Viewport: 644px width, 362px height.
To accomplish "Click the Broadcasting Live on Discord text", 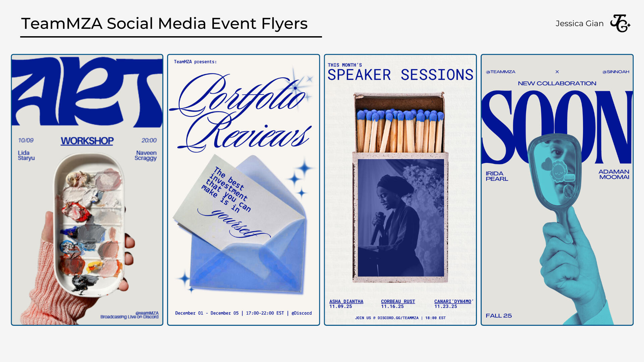I will (x=129, y=316).
